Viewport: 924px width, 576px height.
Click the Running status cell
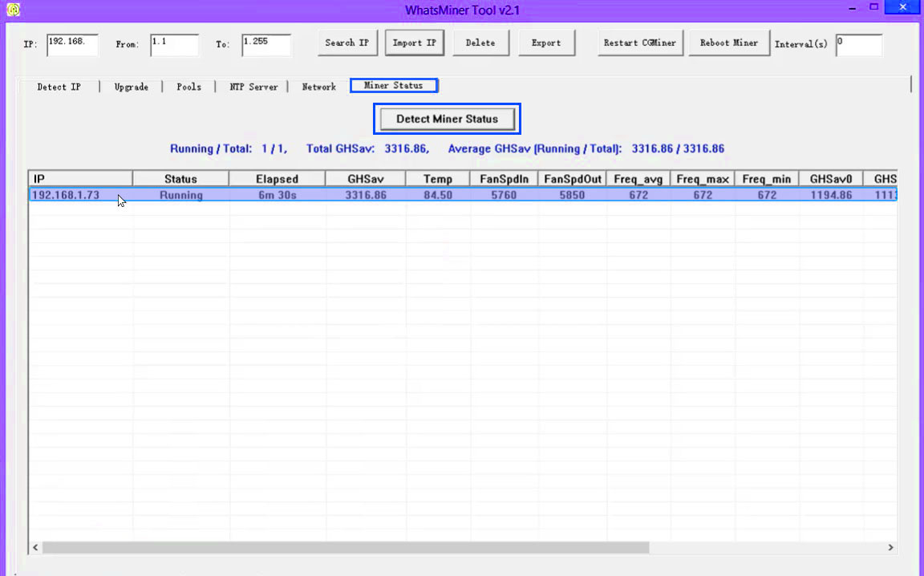(181, 195)
